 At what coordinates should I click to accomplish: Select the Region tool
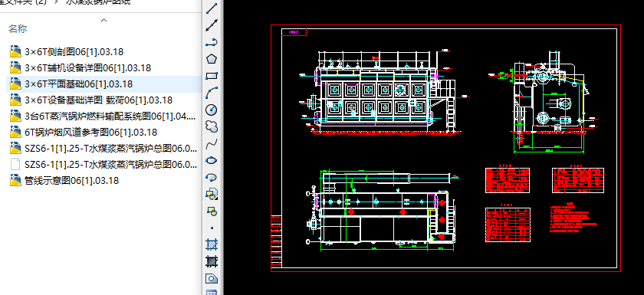click(211, 279)
